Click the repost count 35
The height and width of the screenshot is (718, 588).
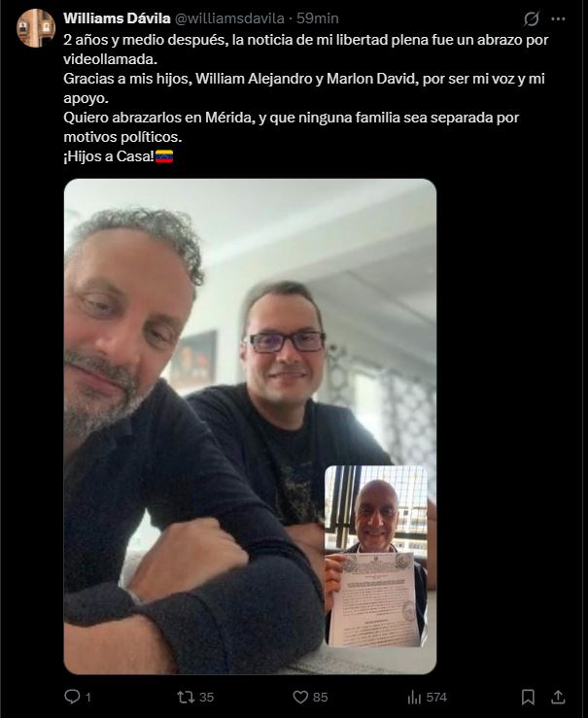tap(206, 698)
